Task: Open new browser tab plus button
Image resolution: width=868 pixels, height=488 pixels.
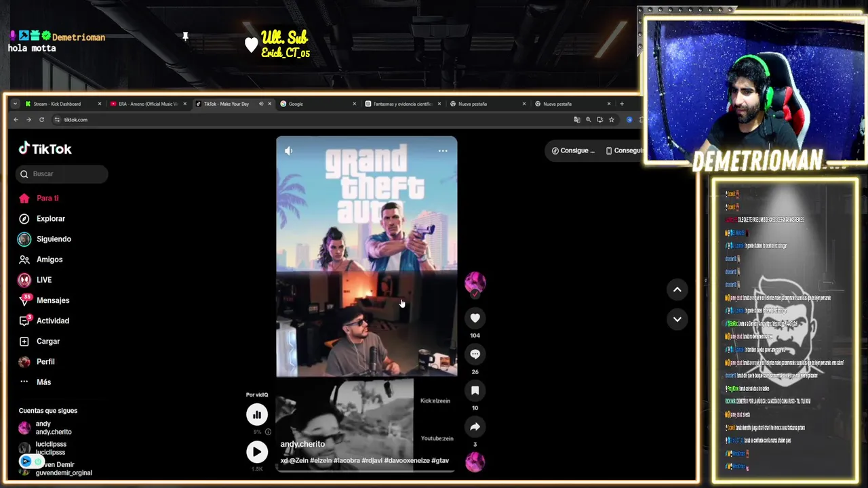Action: [x=621, y=104]
